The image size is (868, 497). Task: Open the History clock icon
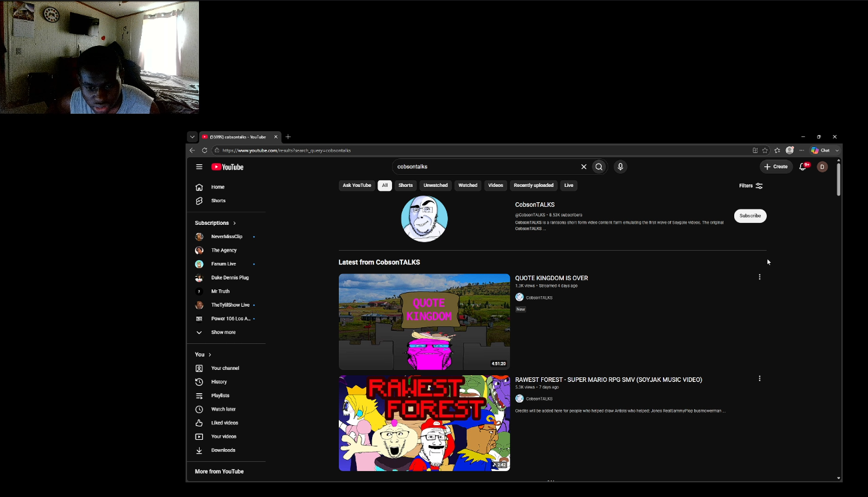199,382
